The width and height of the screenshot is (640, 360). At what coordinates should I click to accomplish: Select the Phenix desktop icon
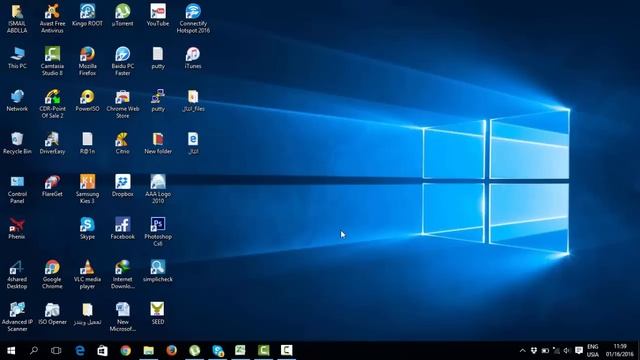(x=17, y=229)
